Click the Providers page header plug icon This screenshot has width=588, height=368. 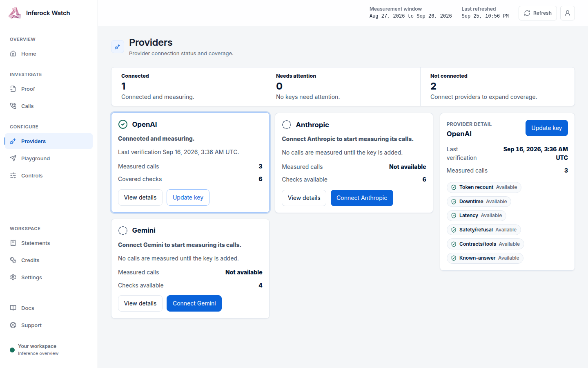click(118, 47)
